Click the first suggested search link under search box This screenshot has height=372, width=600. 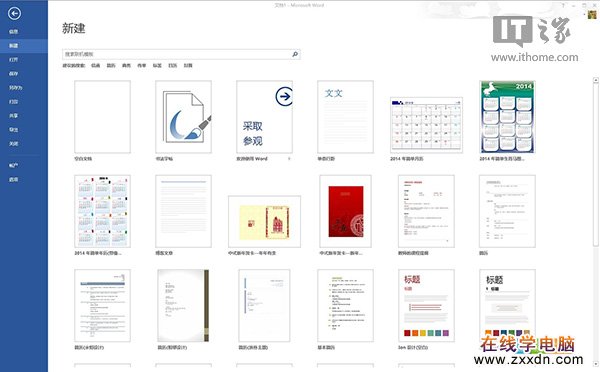click(95, 65)
